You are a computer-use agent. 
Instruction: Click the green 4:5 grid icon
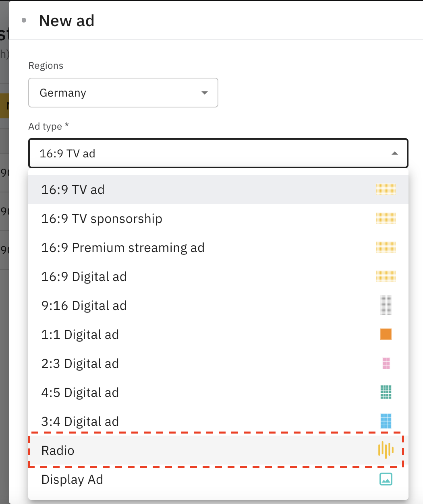[386, 392]
